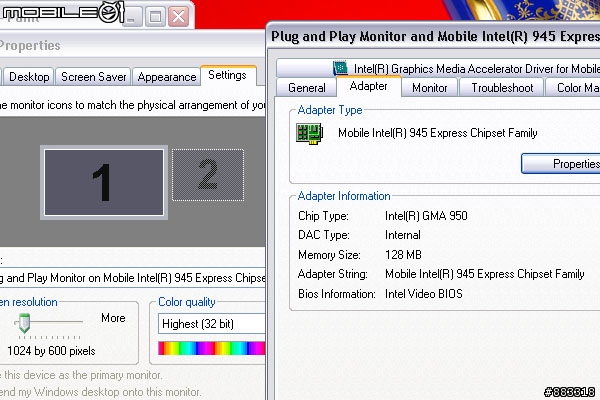Viewport: 600px width, 400px height.
Task: Click the '128 MB' memory size value
Action: (x=403, y=255)
